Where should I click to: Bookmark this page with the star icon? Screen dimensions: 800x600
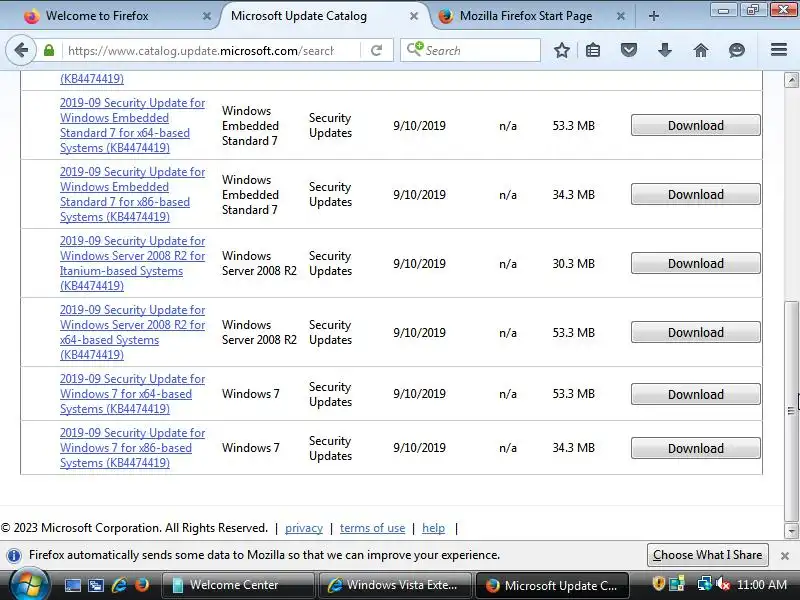562,51
